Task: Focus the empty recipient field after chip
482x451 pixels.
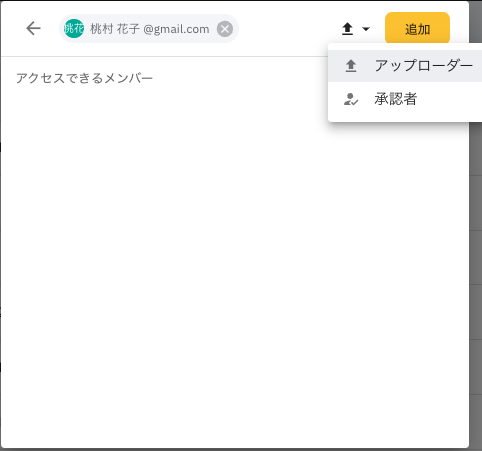Action: click(x=287, y=29)
